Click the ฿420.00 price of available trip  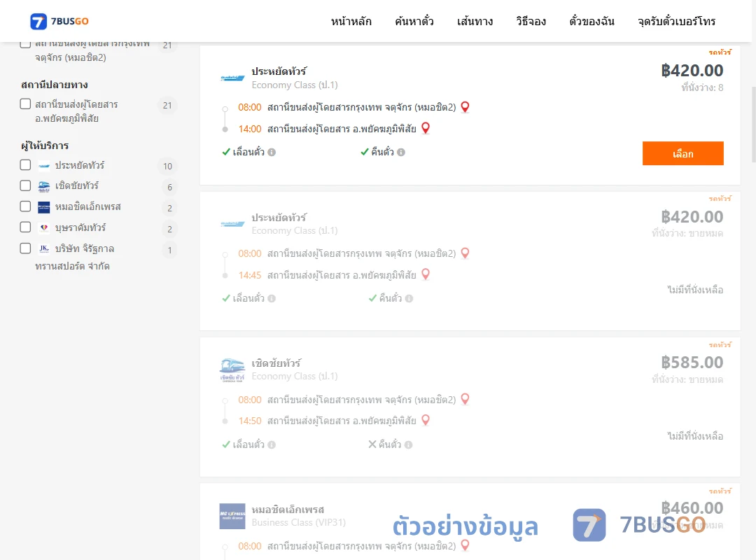point(692,71)
